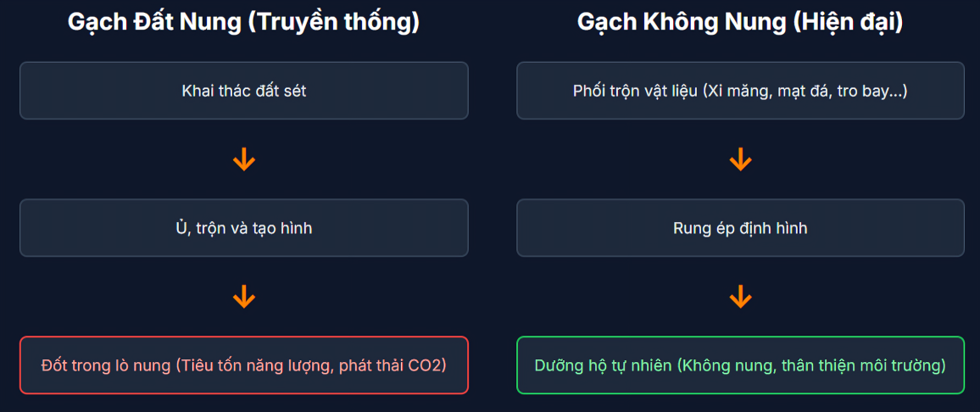
Task: Click the arrow above Đốt trong lò nung box
Action: coord(244,297)
